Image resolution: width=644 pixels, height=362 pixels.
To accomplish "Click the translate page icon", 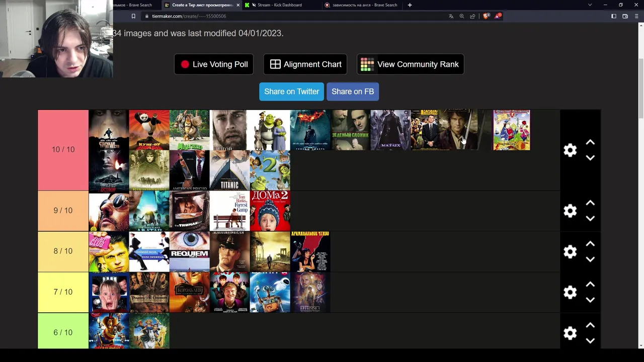I will click(451, 16).
